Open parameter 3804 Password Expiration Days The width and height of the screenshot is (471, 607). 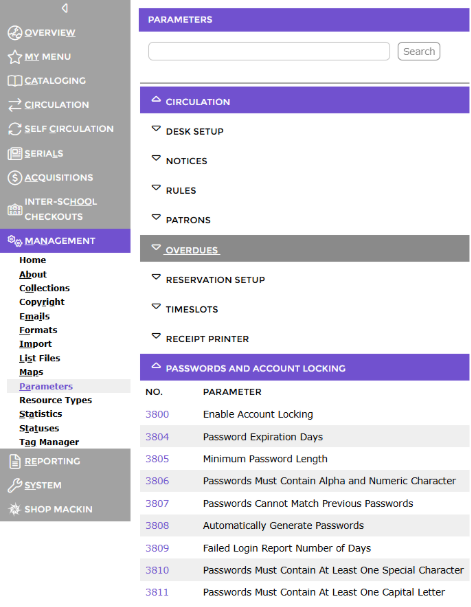click(x=157, y=437)
